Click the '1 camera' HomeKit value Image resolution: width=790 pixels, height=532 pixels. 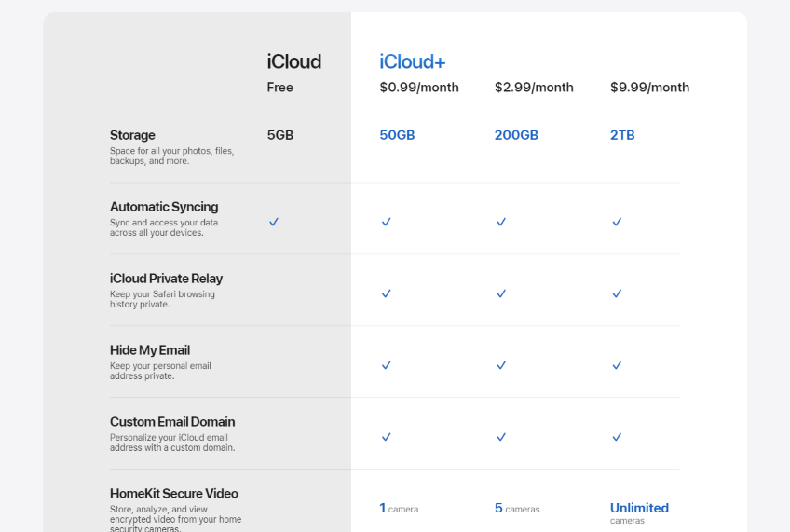pos(399,508)
